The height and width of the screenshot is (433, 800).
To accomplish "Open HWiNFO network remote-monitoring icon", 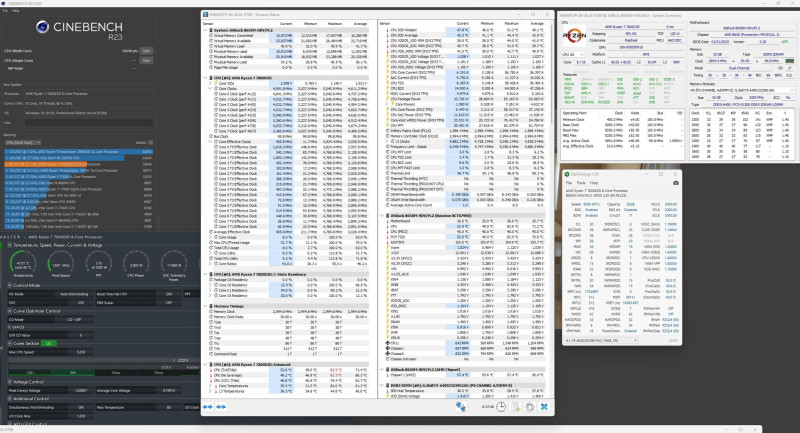I will [460, 406].
